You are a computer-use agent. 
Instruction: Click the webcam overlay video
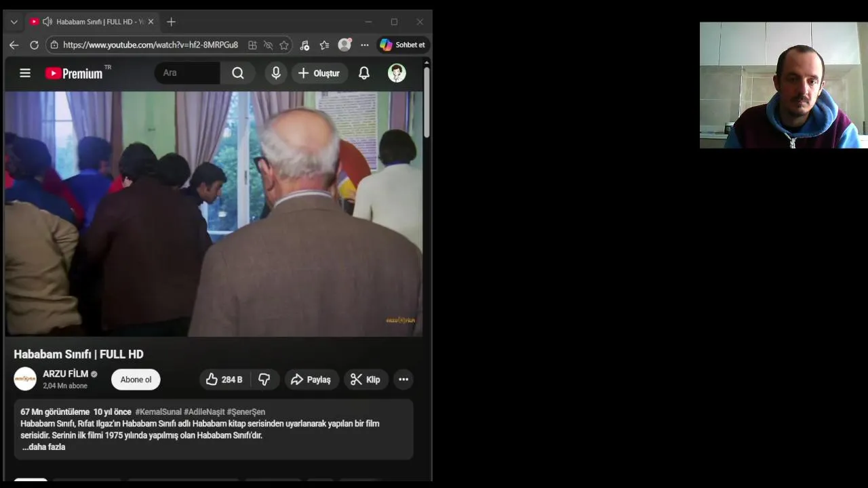point(784,85)
